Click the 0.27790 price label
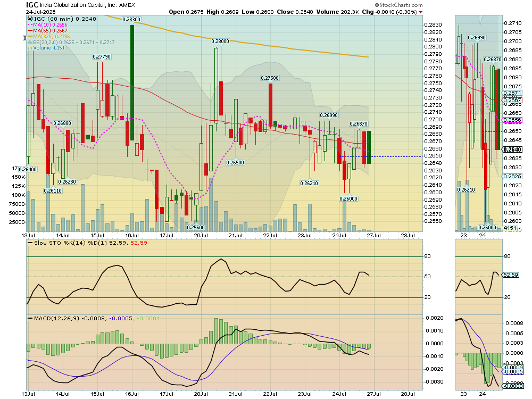The height and width of the screenshot is (399, 532). pyautogui.click(x=102, y=57)
